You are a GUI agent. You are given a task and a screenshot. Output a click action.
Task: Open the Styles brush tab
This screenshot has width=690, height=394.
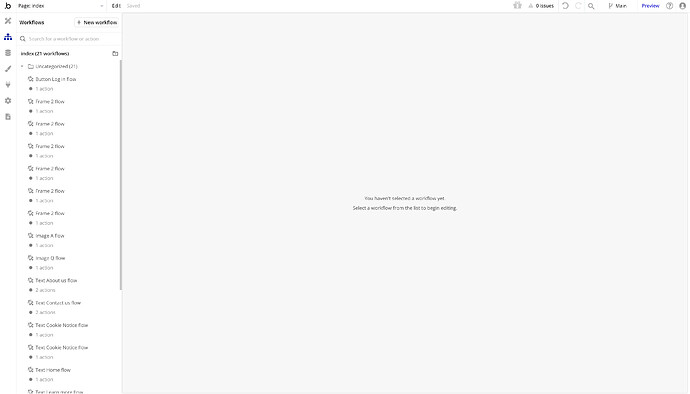click(8, 69)
